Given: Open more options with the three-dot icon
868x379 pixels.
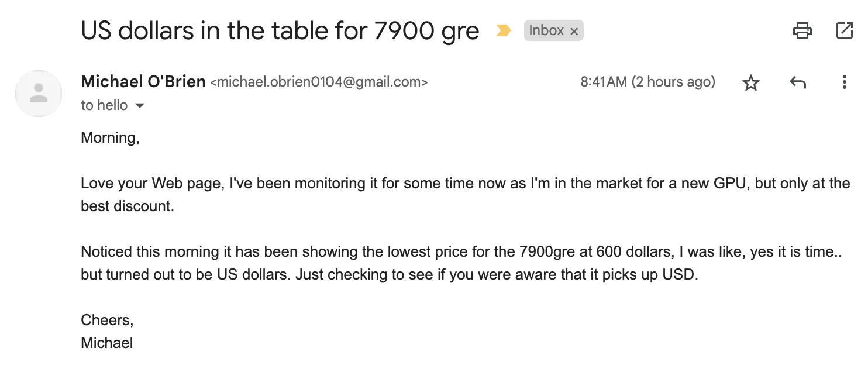Looking at the screenshot, I should click(845, 82).
